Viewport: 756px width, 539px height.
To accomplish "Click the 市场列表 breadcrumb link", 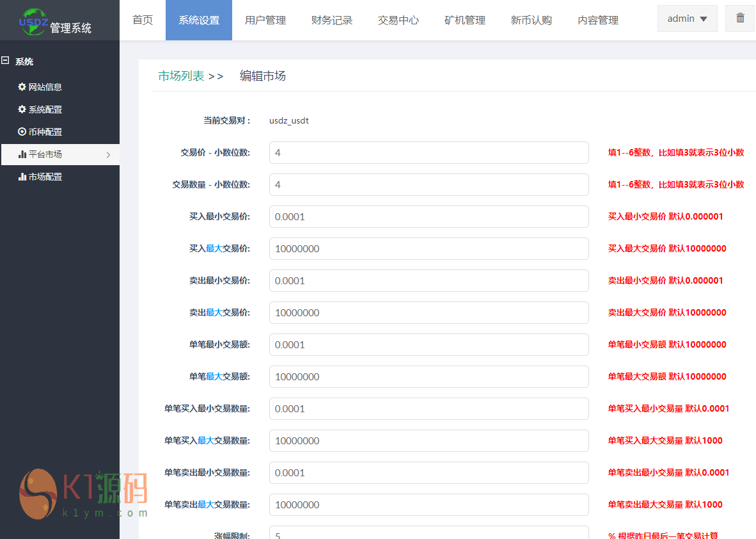I will 181,76.
